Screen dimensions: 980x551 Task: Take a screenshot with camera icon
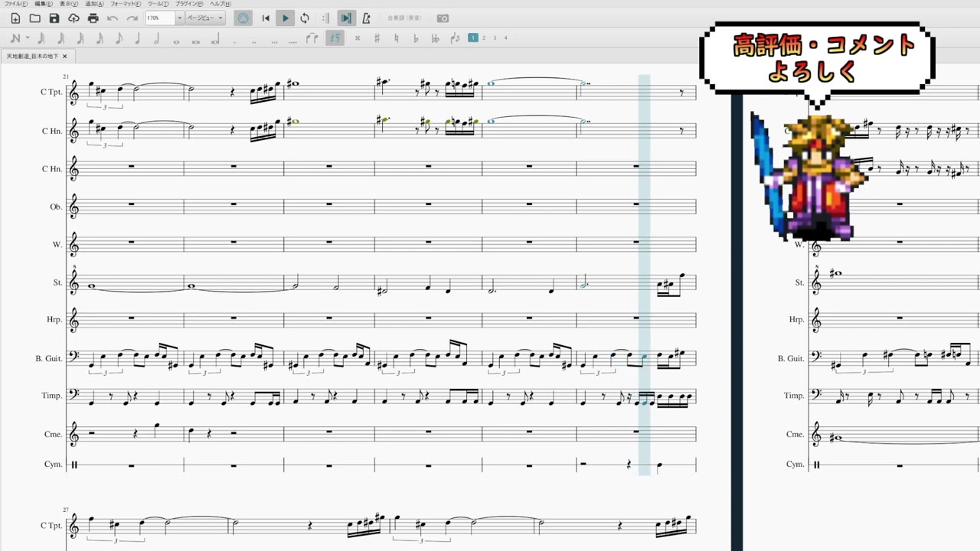pos(443,18)
